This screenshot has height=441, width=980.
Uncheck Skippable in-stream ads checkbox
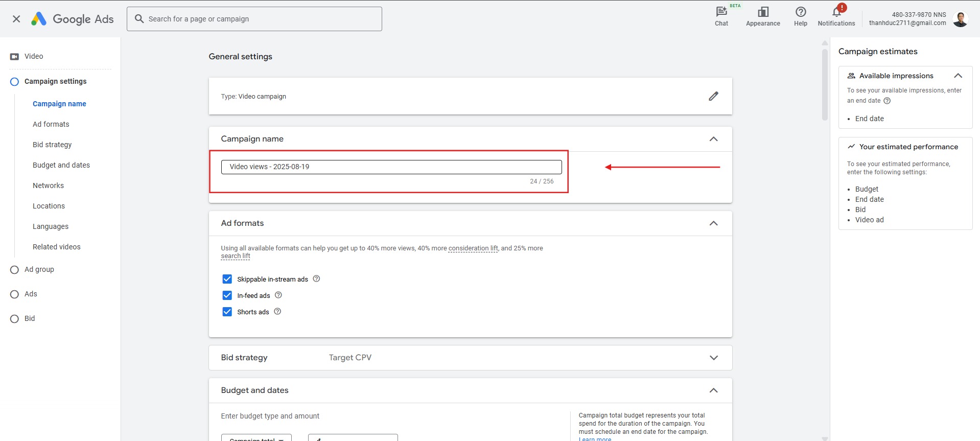pos(227,279)
